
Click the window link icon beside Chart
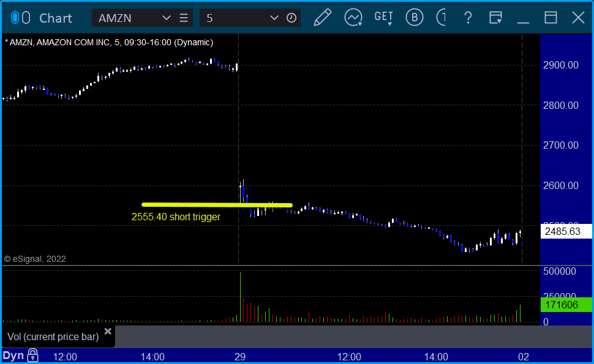(20, 18)
